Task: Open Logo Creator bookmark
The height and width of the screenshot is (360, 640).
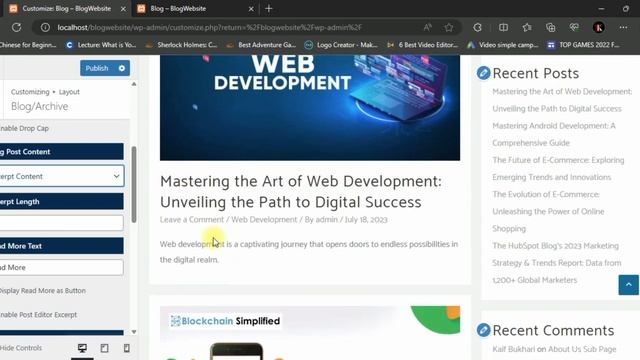Action: pos(342,45)
